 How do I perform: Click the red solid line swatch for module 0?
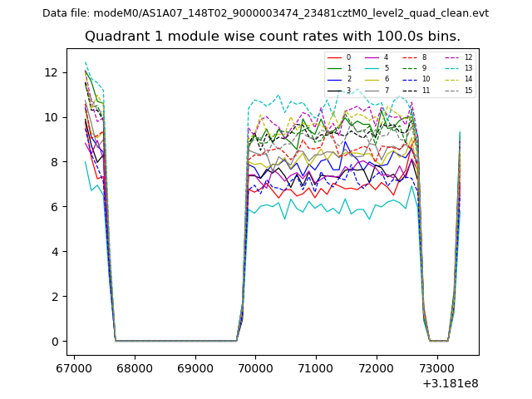coord(334,57)
